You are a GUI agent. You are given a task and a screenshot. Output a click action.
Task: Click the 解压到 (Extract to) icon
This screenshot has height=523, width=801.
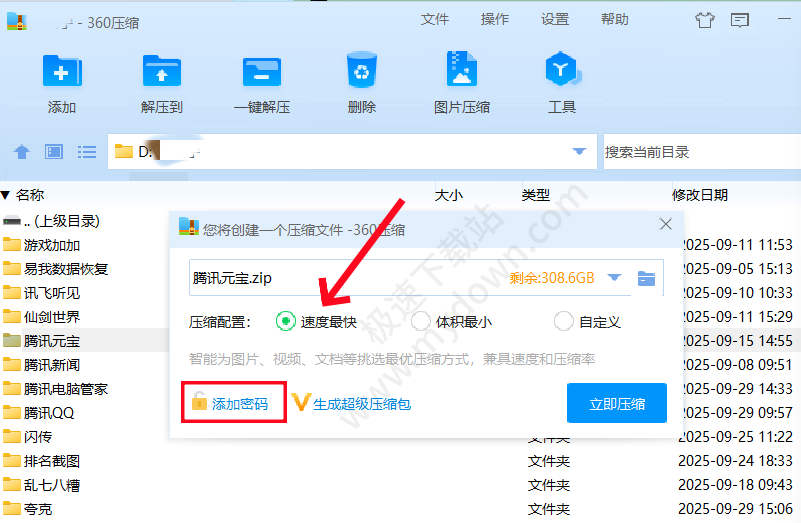161,71
